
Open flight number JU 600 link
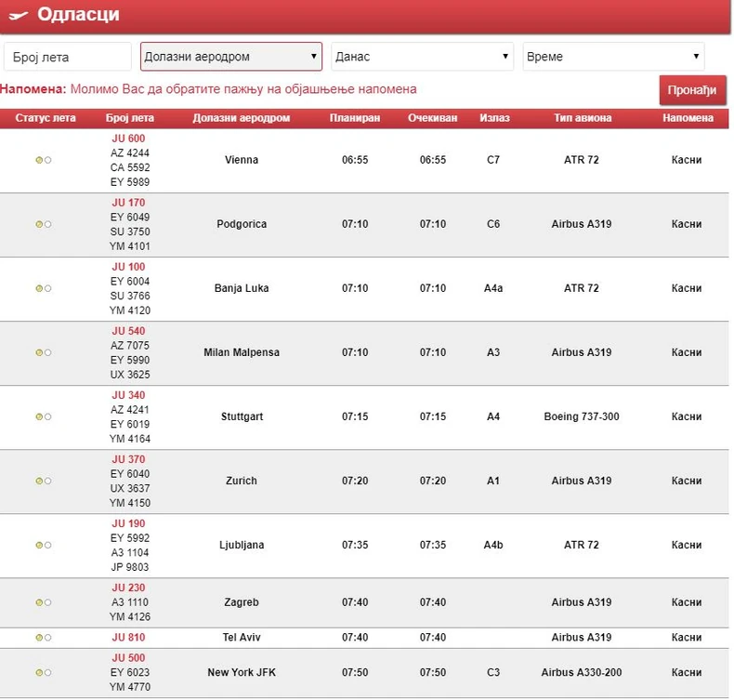(x=129, y=139)
